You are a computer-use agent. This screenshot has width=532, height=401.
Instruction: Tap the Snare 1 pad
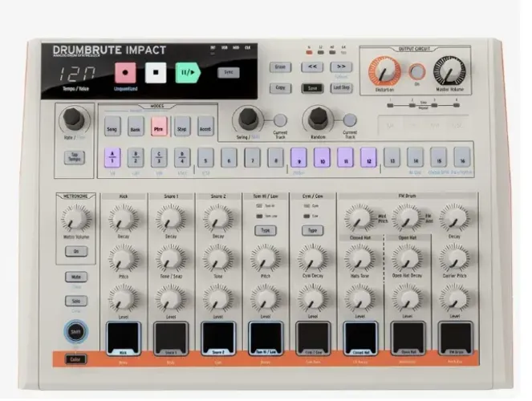click(x=171, y=338)
